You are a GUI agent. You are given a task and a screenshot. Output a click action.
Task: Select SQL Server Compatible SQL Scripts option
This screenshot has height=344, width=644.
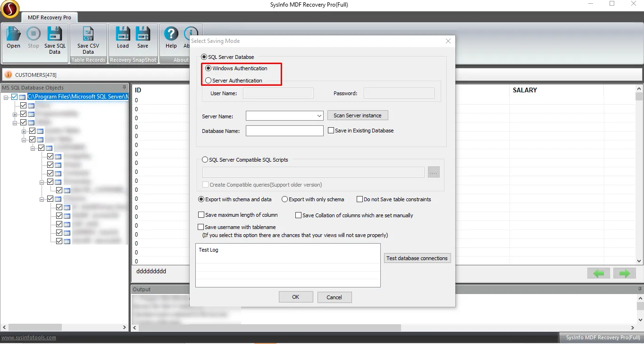205,160
